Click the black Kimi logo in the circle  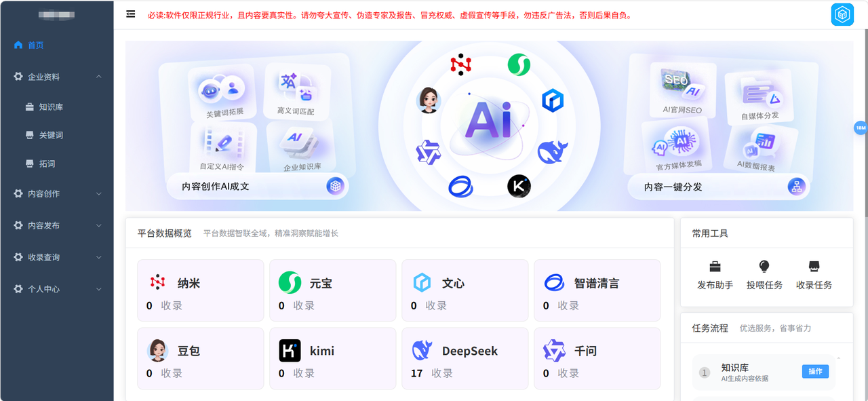(x=519, y=186)
